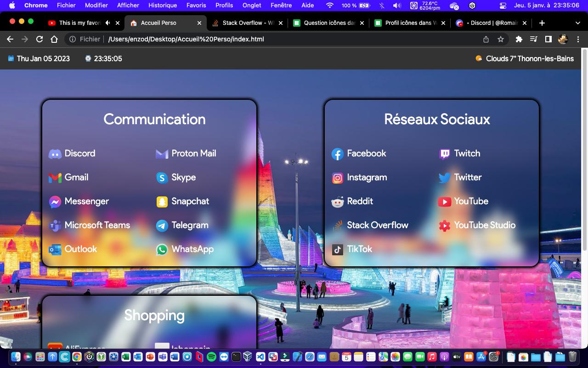Open a new tab with plus button
Image resolution: width=588 pixels, height=368 pixels.
coord(542,23)
